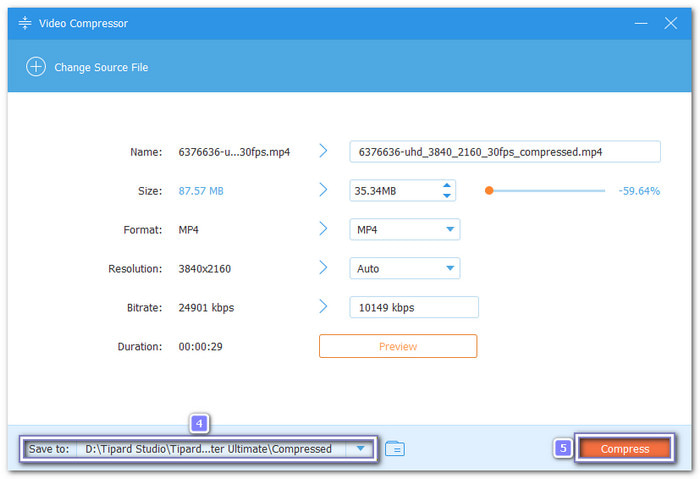The image size is (700, 479).
Task: Increase size with the up stepper arrow
Action: point(447,185)
